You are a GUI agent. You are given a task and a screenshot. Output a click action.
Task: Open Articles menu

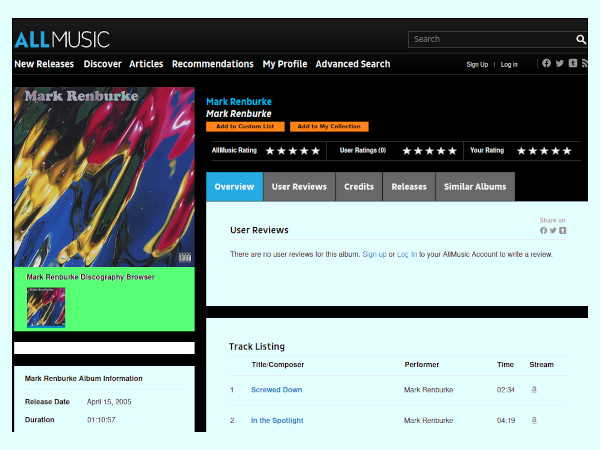pos(146,64)
